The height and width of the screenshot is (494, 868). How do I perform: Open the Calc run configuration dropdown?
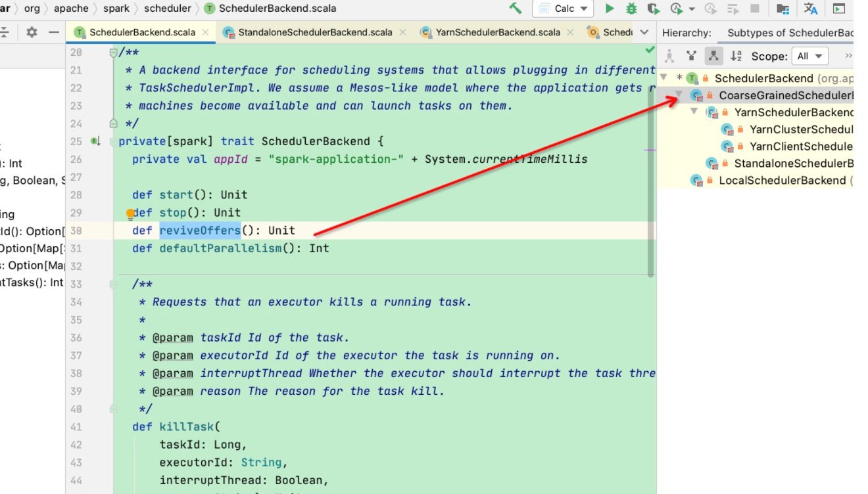click(x=563, y=9)
